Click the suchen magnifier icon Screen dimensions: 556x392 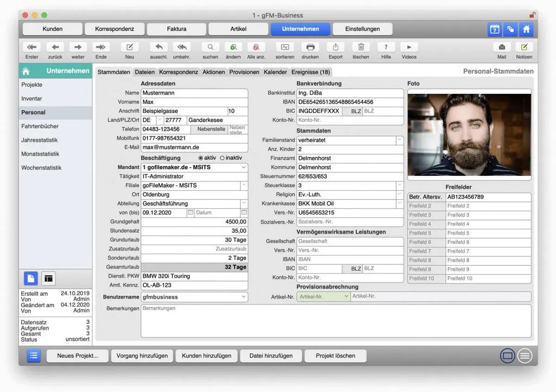[x=210, y=47]
